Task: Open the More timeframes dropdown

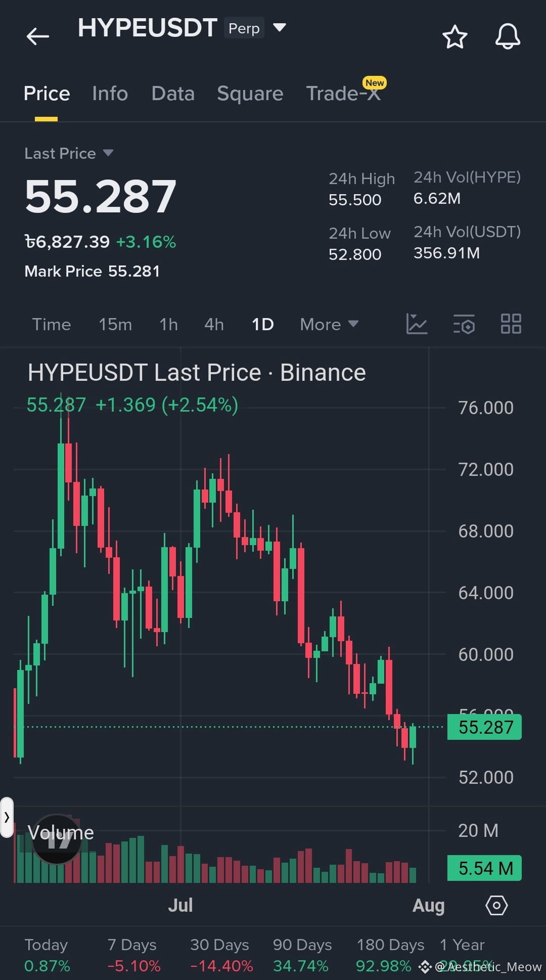Action: pyautogui.click(x=329, y=324)
